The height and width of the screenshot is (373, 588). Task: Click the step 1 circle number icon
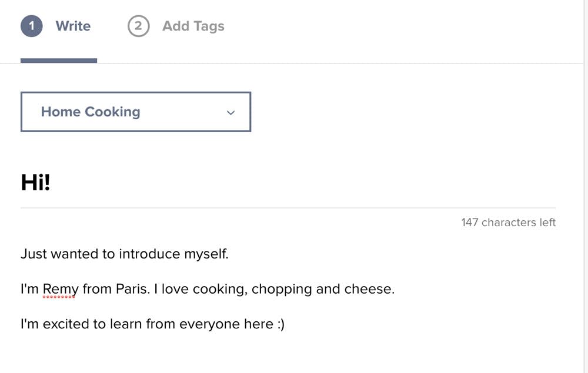click(x=31, y=26)
